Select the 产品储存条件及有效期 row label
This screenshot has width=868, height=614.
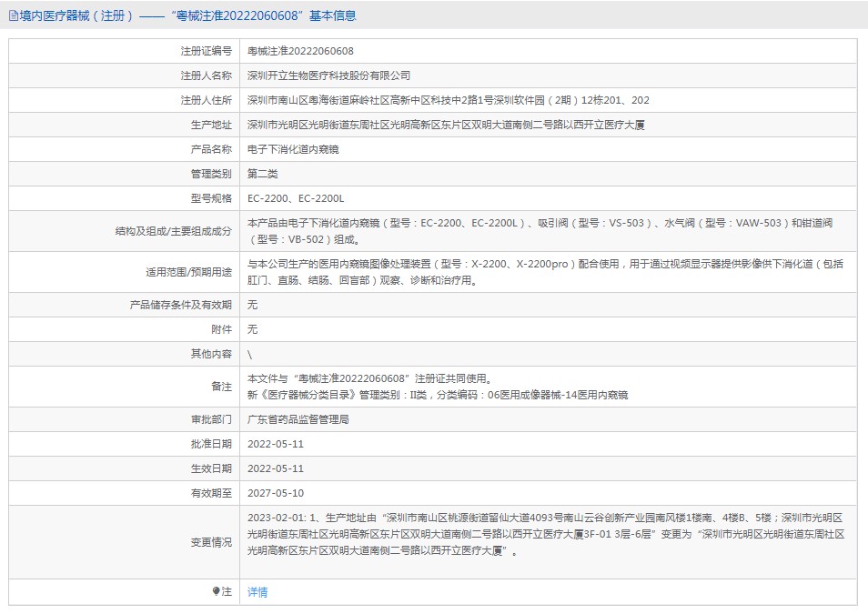[180, 305]
